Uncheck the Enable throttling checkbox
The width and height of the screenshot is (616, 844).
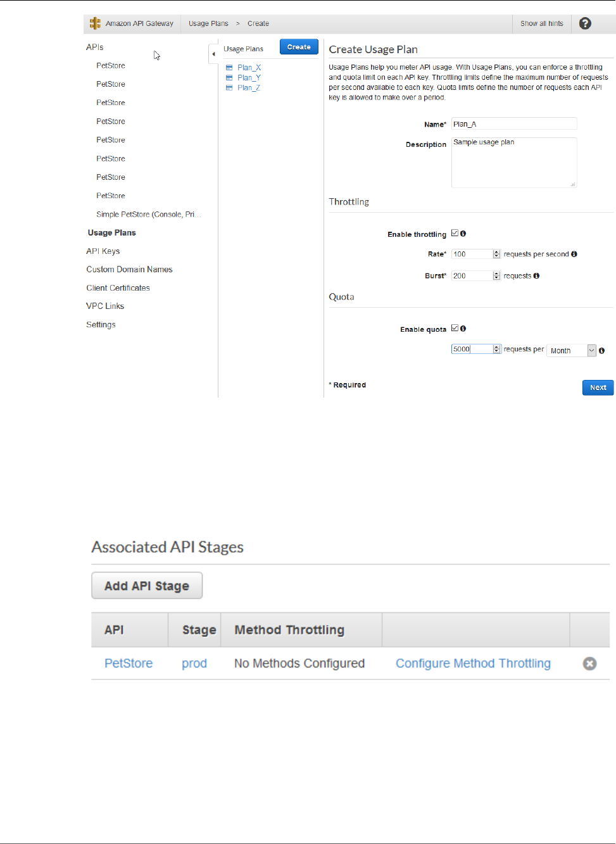(455, 234)
